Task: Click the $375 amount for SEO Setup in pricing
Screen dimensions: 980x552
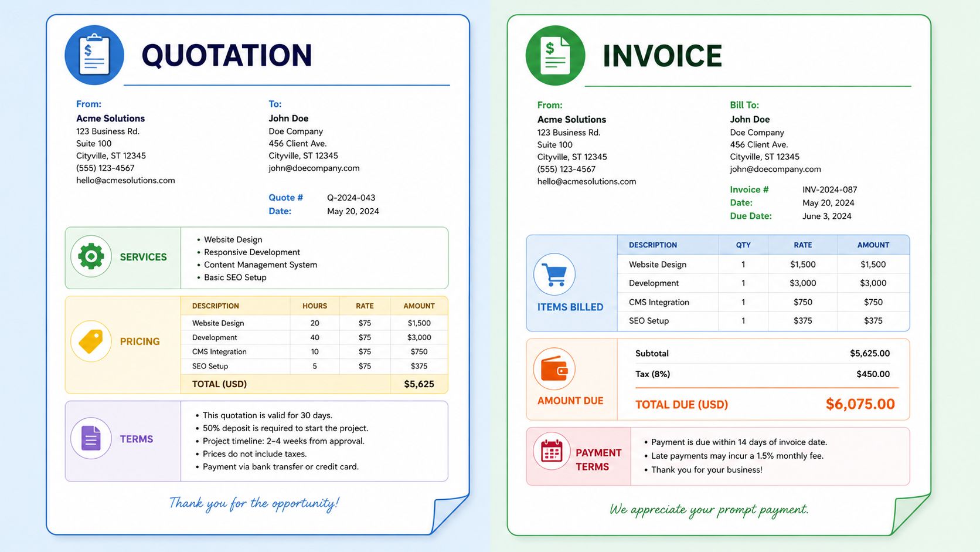Action: click(x=419, y=366)
